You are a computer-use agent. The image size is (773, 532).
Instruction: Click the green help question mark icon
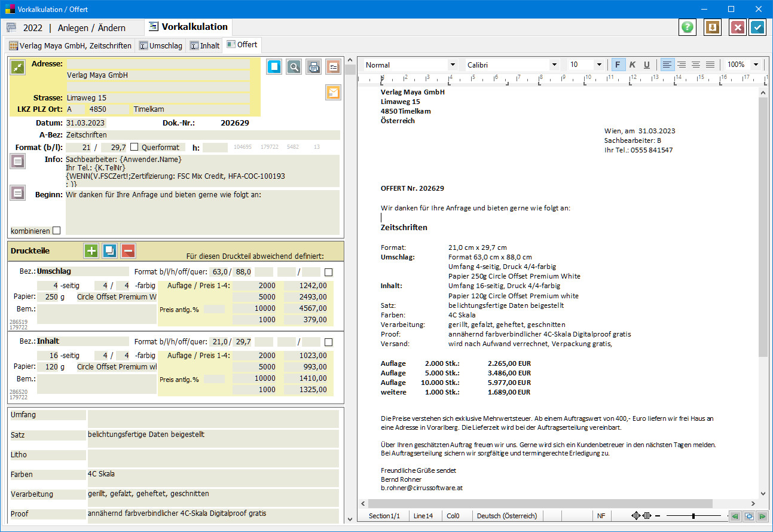click(688, 27)
